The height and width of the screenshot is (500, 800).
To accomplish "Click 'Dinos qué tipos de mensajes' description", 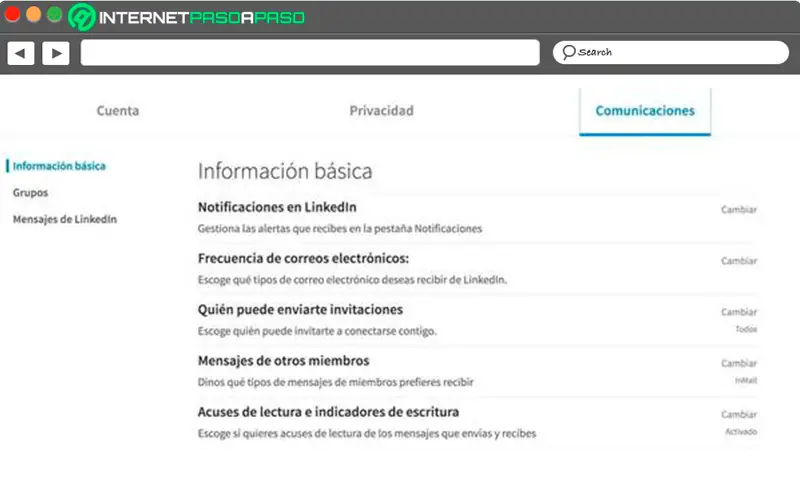I will (x=336, y=382).
